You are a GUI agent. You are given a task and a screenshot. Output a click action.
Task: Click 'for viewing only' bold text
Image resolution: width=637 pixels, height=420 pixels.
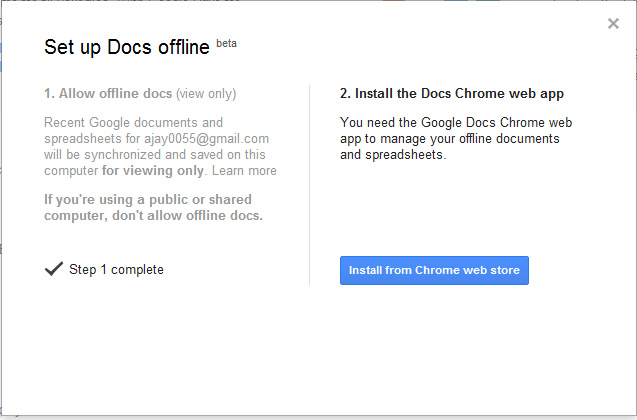tap(153, 171)
